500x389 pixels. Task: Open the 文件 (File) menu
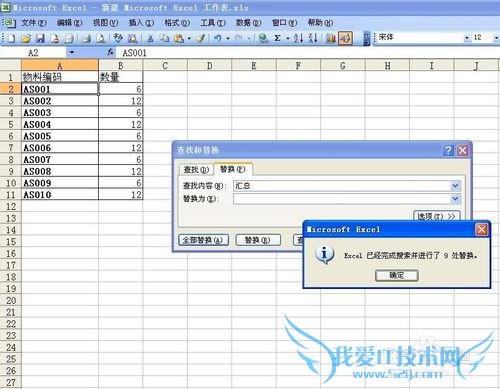pyautogui.click(x=33, y=23)
